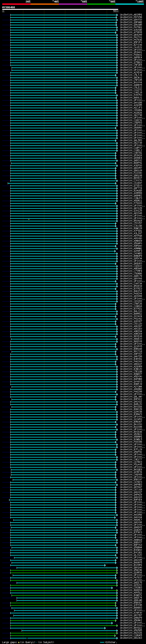
Task: Open hit UniRef100_Q9USW5
Action: (x=131, y=25)
